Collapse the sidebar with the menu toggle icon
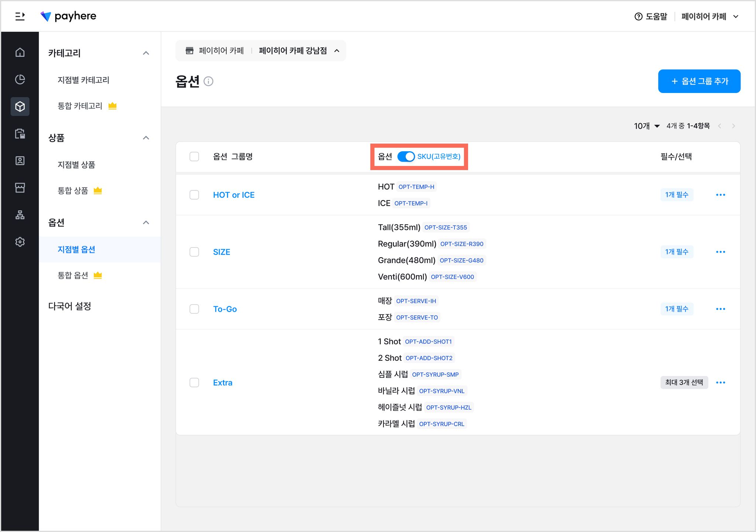The height and width of the screenshot is (532, 756). tap(20, 16)
